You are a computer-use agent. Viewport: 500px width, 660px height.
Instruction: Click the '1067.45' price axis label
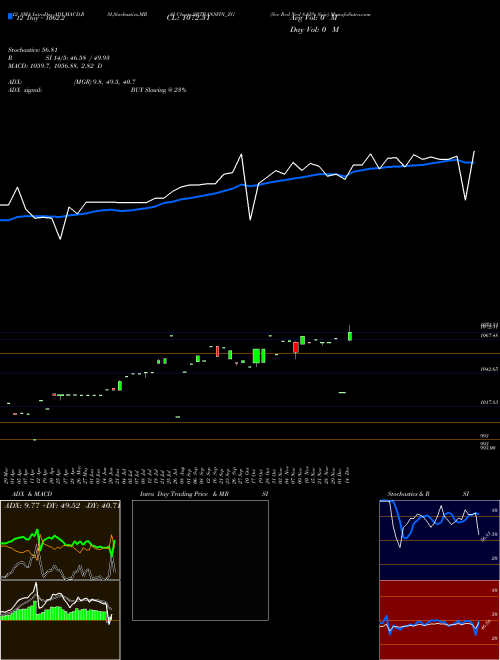point(489,335)
